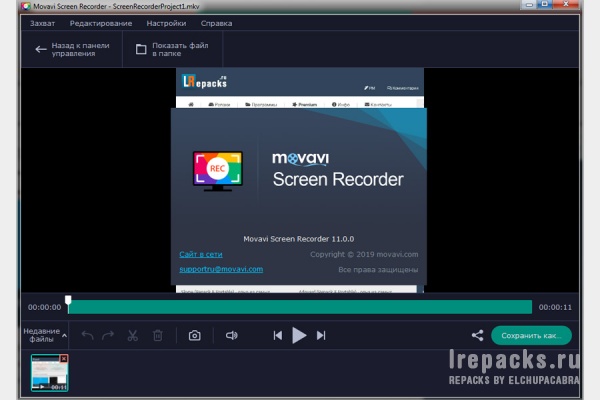Viewport: 600px width, 400px height.
Task: Expand the Недавние файлы panel
Action: point(45,335)
